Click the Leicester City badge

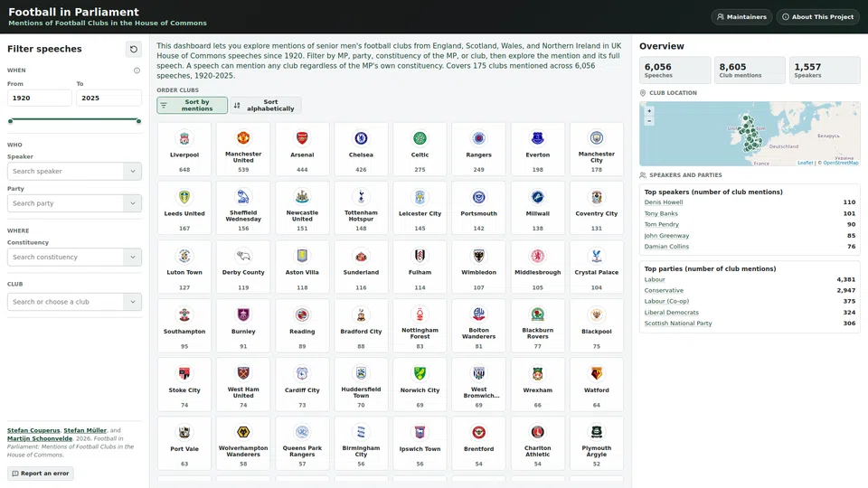[x=420, y=196]
